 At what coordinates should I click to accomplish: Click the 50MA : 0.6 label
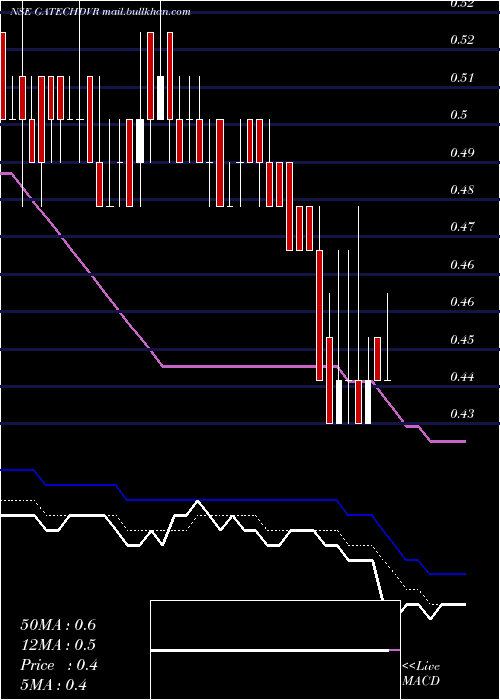click(58, 625)
